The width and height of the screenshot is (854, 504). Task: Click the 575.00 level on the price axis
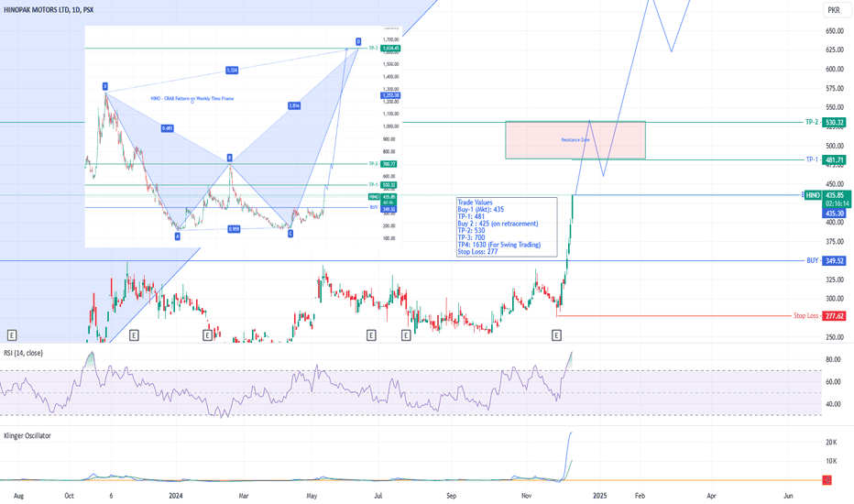[x=835, y=88]
